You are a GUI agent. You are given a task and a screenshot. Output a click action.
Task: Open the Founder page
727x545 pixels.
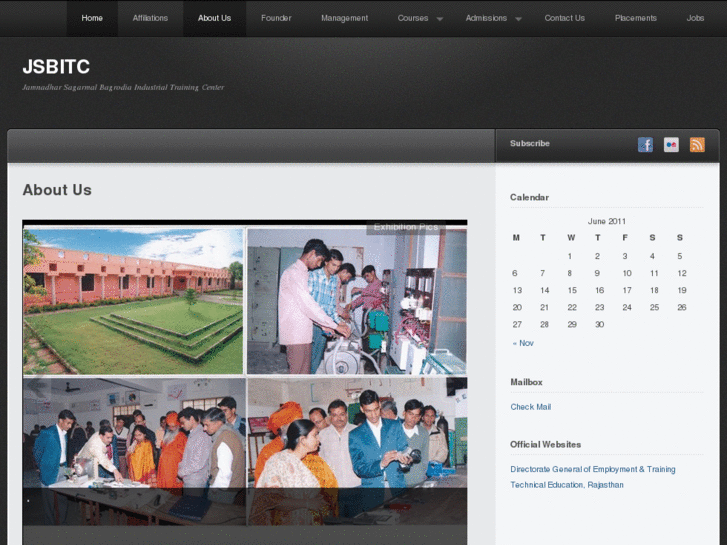coord(276,18)
